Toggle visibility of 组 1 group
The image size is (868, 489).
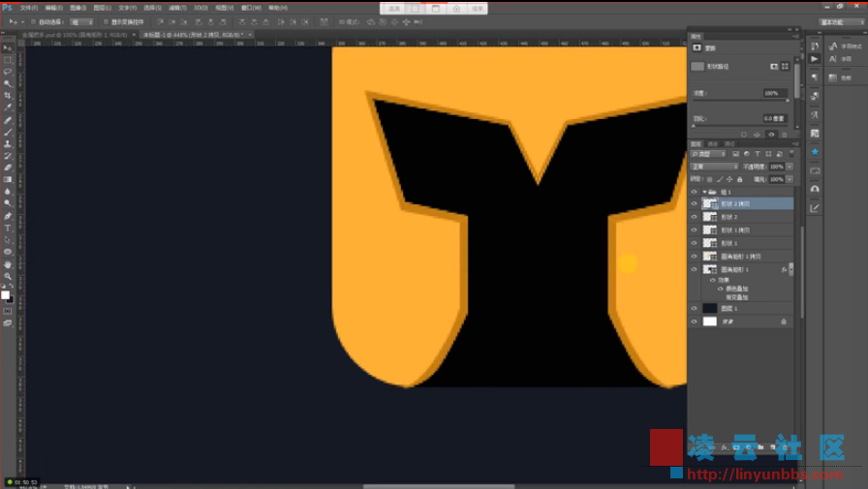tap(695, 192)
